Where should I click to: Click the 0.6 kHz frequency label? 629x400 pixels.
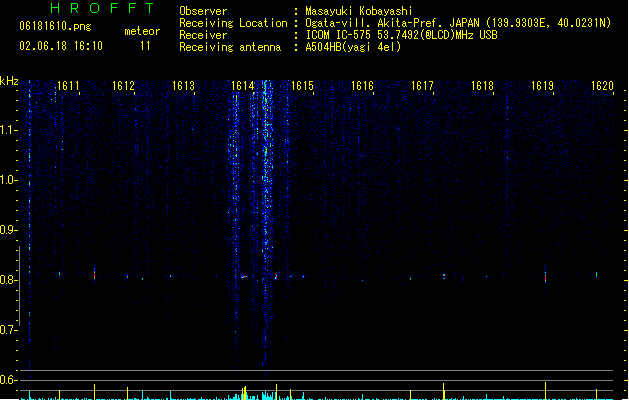(x=8, y=380)
